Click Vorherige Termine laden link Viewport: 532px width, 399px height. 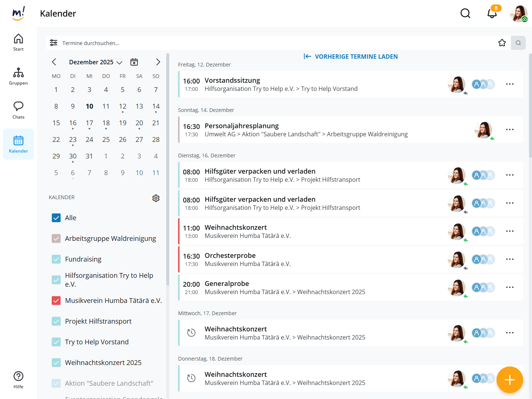coord(351,57)
